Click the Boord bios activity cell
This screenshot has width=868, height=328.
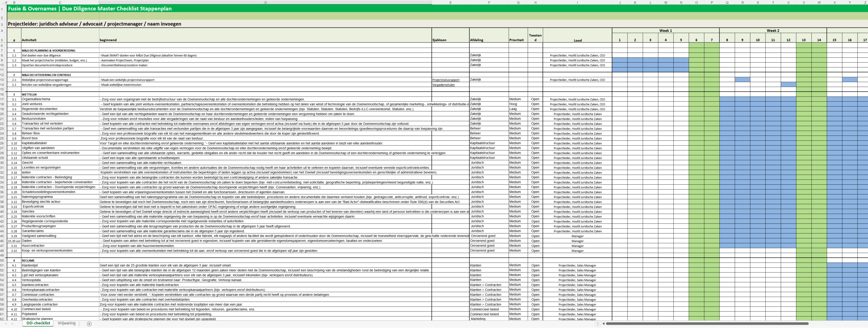coord(60,138)
